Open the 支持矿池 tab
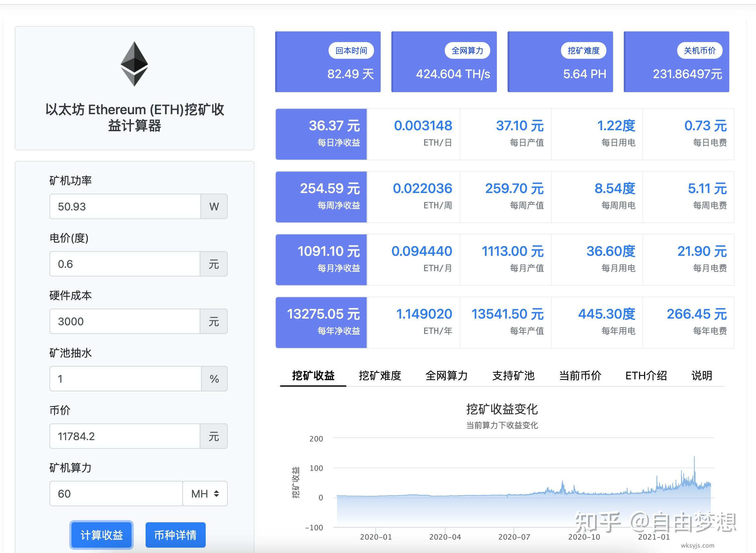This screenshot has height=553, width=756. pos(513,376)
